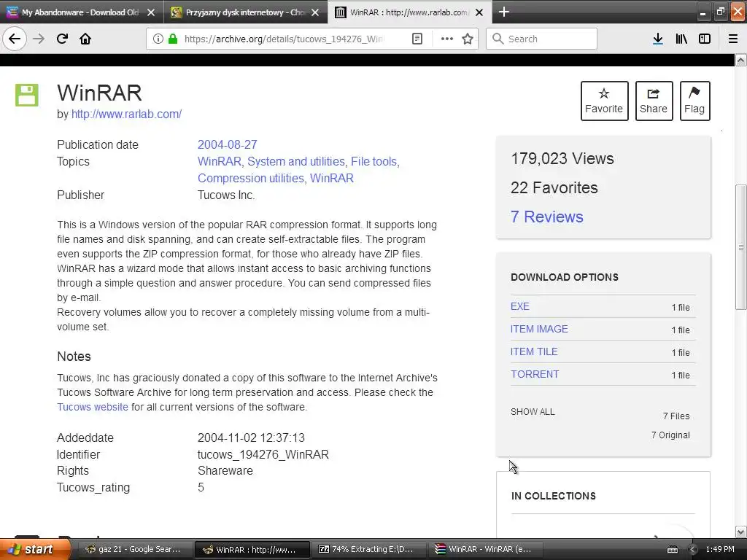Viewport: 747px width, 560px height.
Task: Click the forward navigation arrow
Action: click(x=39, y=39)
